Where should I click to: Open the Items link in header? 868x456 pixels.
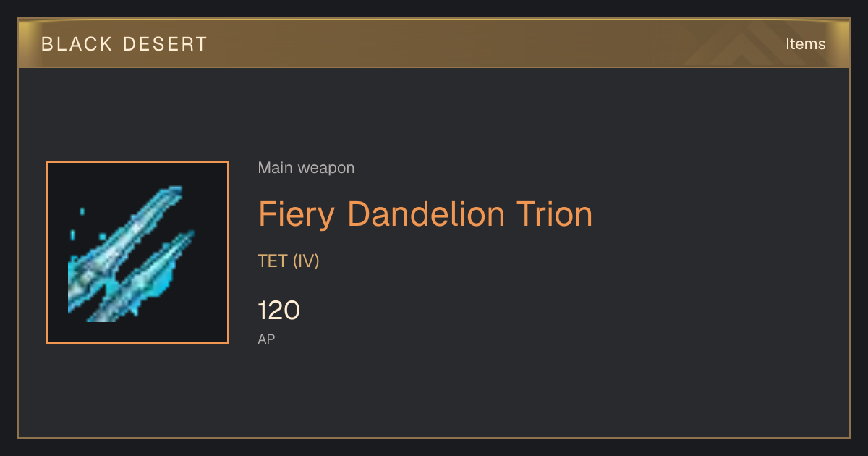805,44
